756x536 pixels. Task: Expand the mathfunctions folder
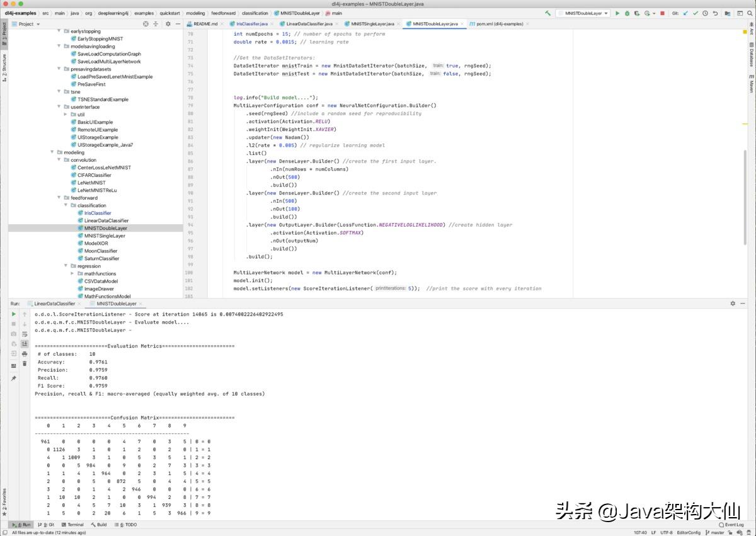(x=72, y=273)
